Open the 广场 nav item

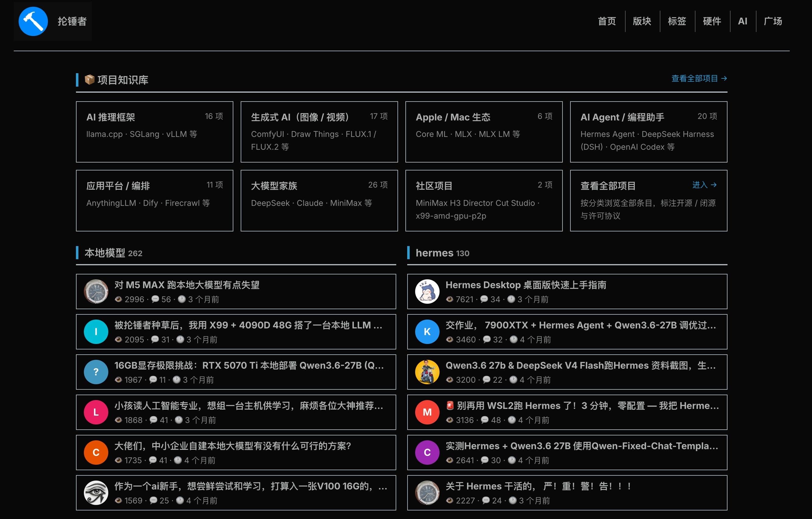(773, 21)
